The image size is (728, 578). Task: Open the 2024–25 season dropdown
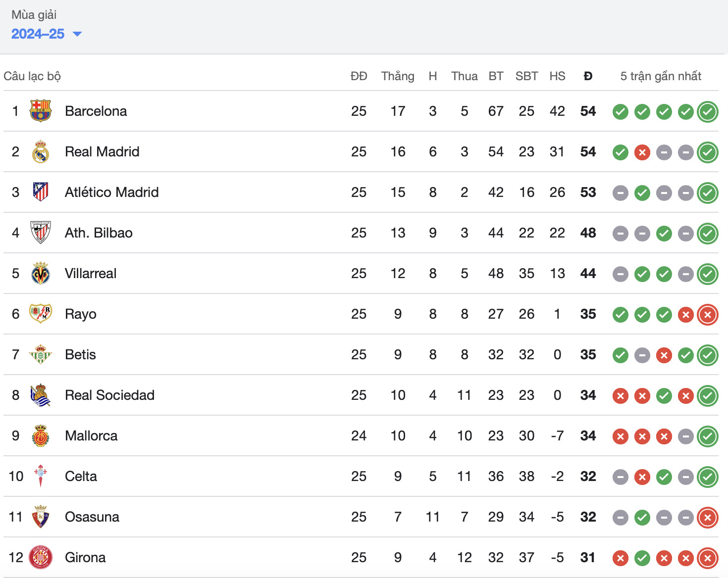point(46,34)
